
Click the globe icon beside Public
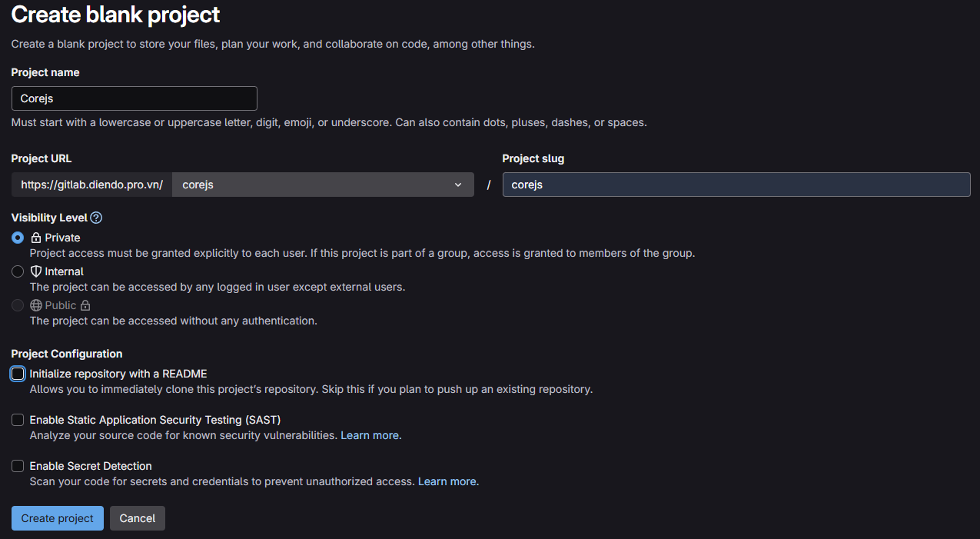(x=35, y=305)
